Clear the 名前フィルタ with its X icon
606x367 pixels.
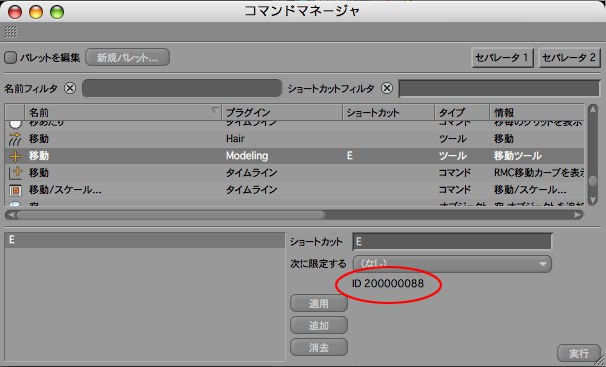pos(70,88)
